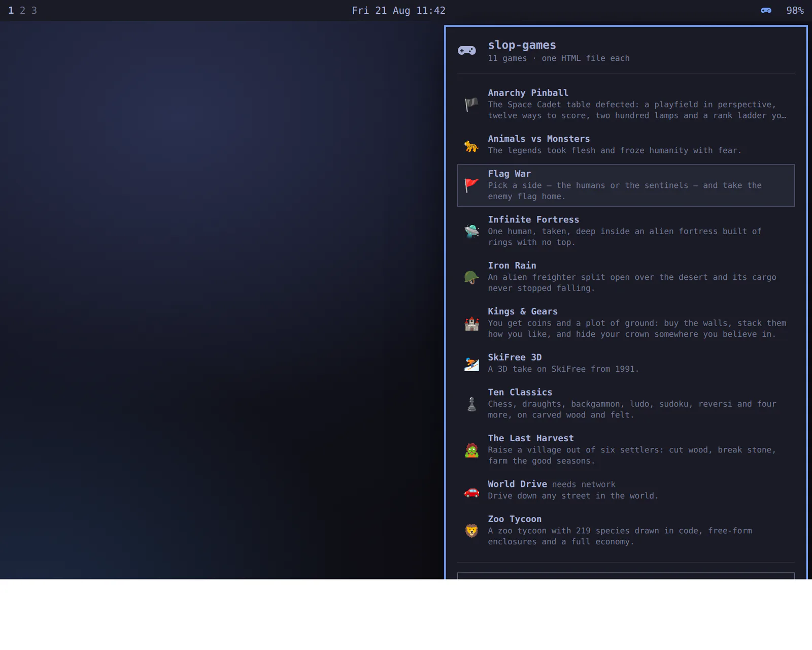Switch to workspace 3

[34, 10]
